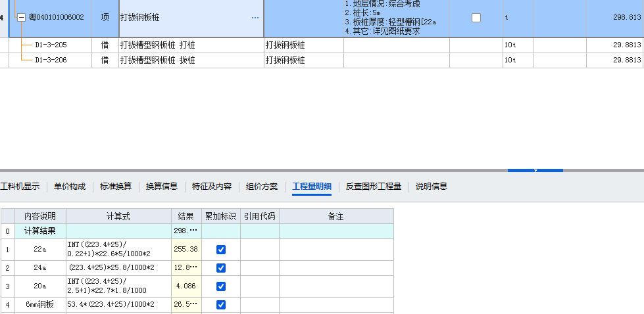Image resolution: width=644 pixels, height=314 pixels.
Task: Select the D1-3-206 quota row code
Action: [51, 60]
